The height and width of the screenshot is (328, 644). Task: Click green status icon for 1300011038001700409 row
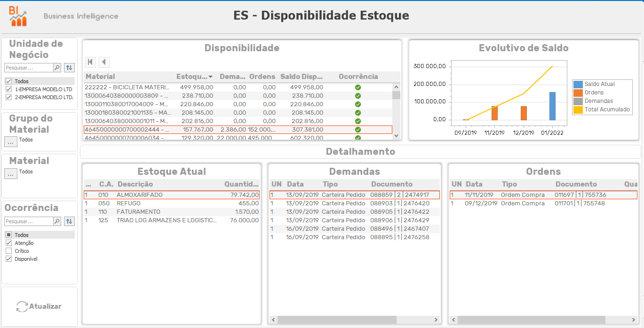coord(358,104)
